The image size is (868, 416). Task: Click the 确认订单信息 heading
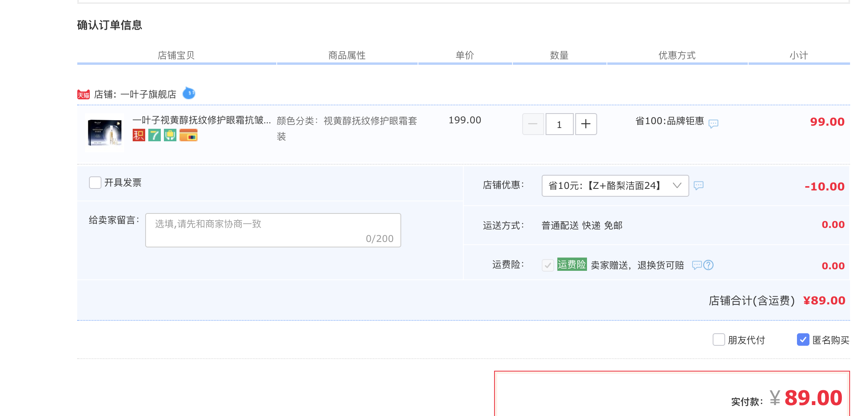[110, 25]
